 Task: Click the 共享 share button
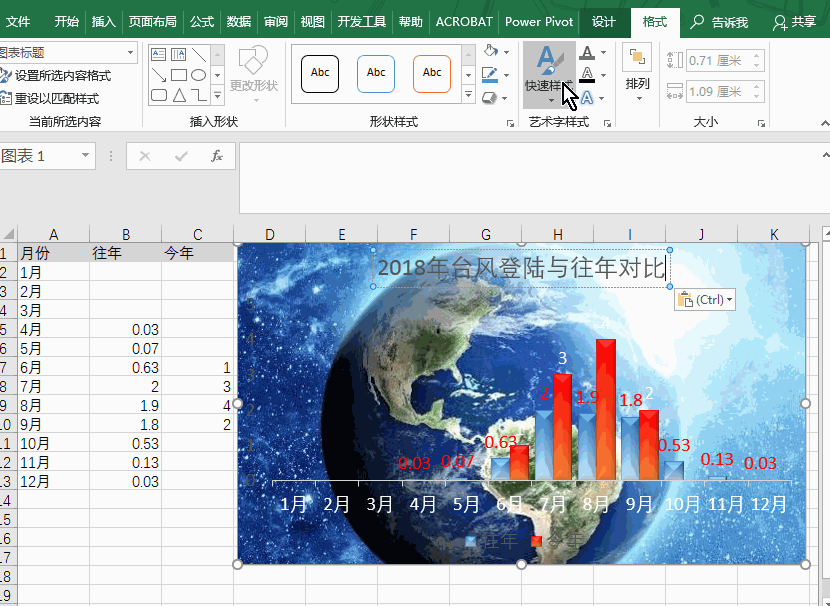click(794, 22)
